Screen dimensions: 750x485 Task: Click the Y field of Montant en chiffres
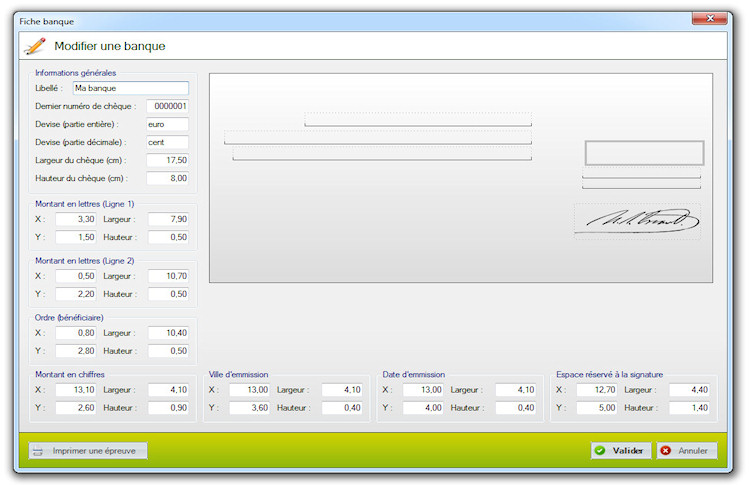click(x=76, y=408)
